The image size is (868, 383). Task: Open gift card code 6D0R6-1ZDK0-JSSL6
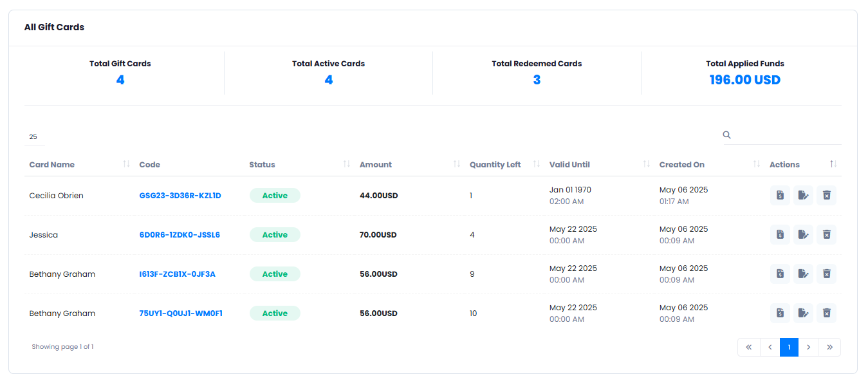click(180, 235)
